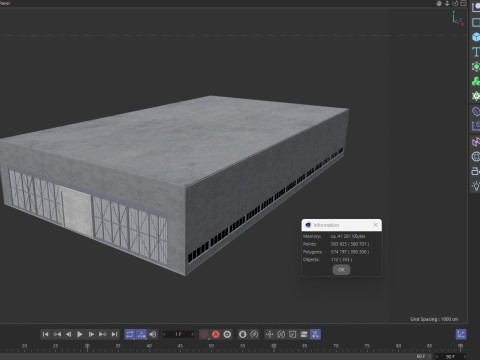Click the current frame field
The width and height of the screenshot is (480, 360).
pyautogui.click(x=178, y=334)
